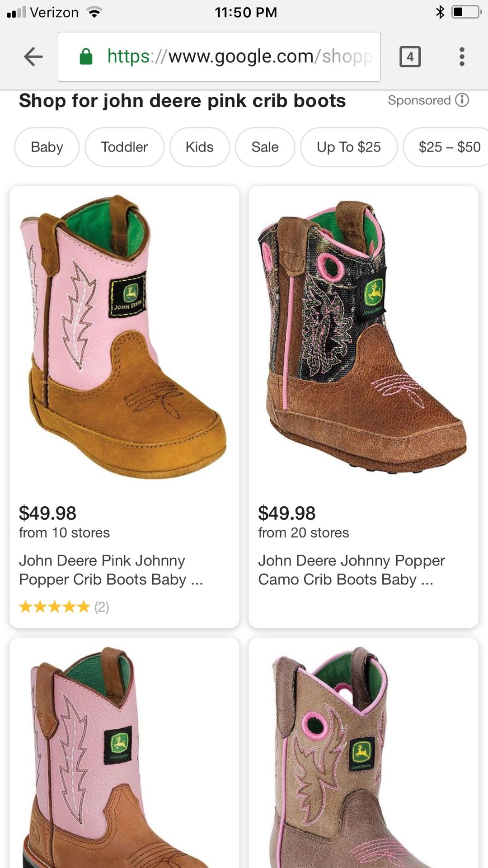
Task: Tap the Sponsored info icon
Action: (462, 100)
